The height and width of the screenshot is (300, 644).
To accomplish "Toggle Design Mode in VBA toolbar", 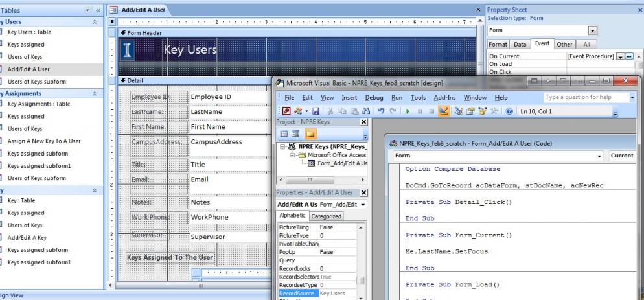I will 444,111.
